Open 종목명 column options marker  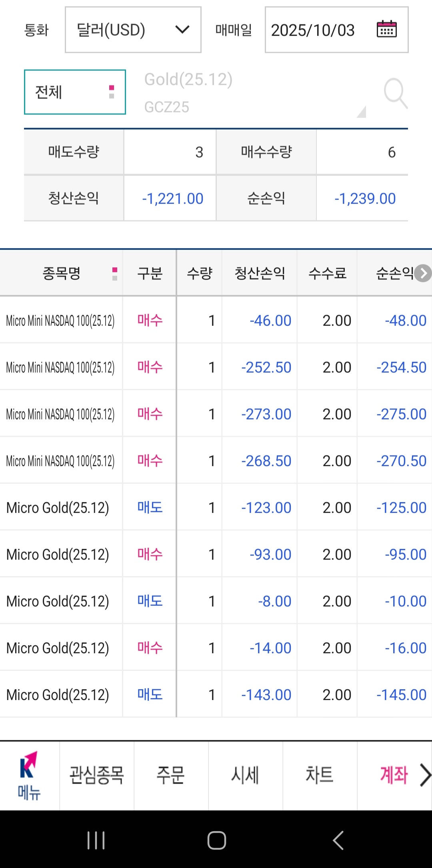[x=115, y=274]
